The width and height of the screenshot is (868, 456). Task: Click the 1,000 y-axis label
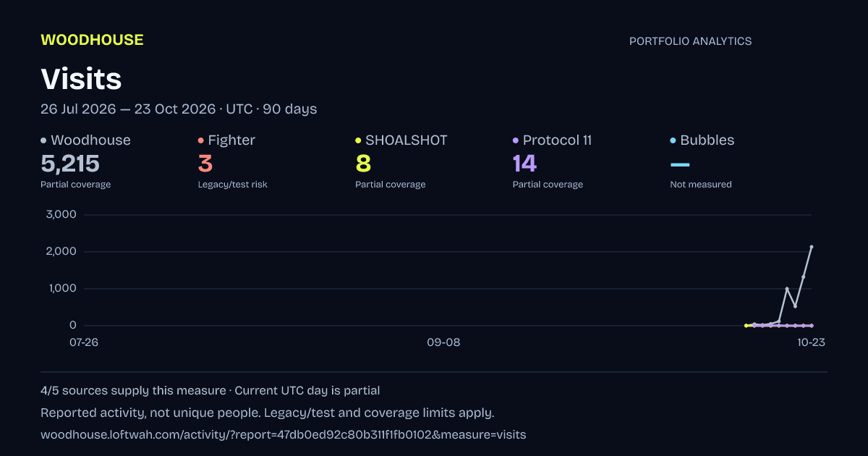coord(61,288)
